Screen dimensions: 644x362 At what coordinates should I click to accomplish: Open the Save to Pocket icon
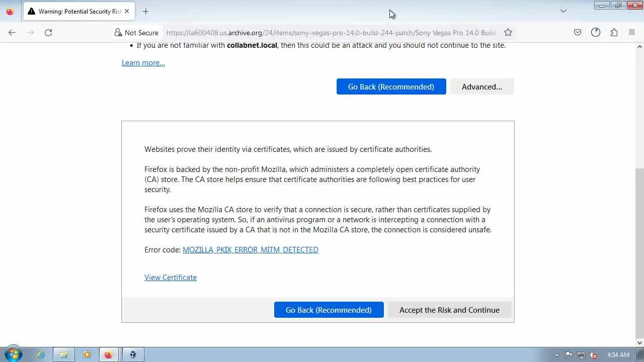pyautogui.click(x=578, y=32)
